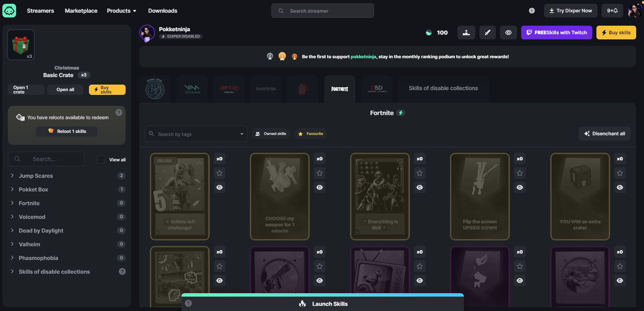Image resolution: width=644 pixels, height=311 pixels.
Task: Switch to the DBD collection tab
Action: (x=377, y=89)
